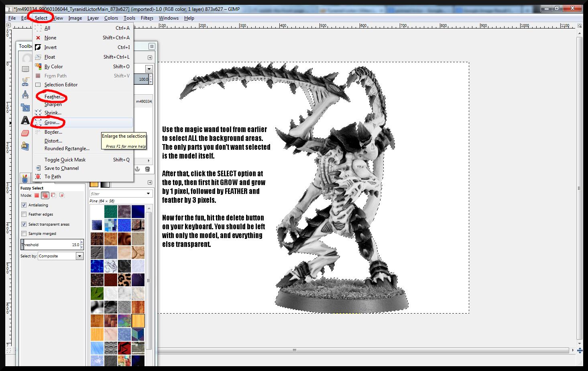The image size is (588, 371).
Task: Select the Rectangle Select tool in Toolbox
Action: (x=25, y=69)
